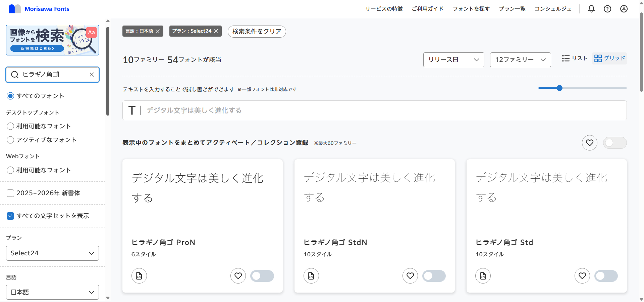Open the Morisawa Fonts logo home link
Viewport: 644px width, 302px height.
(x=39, y=9)
